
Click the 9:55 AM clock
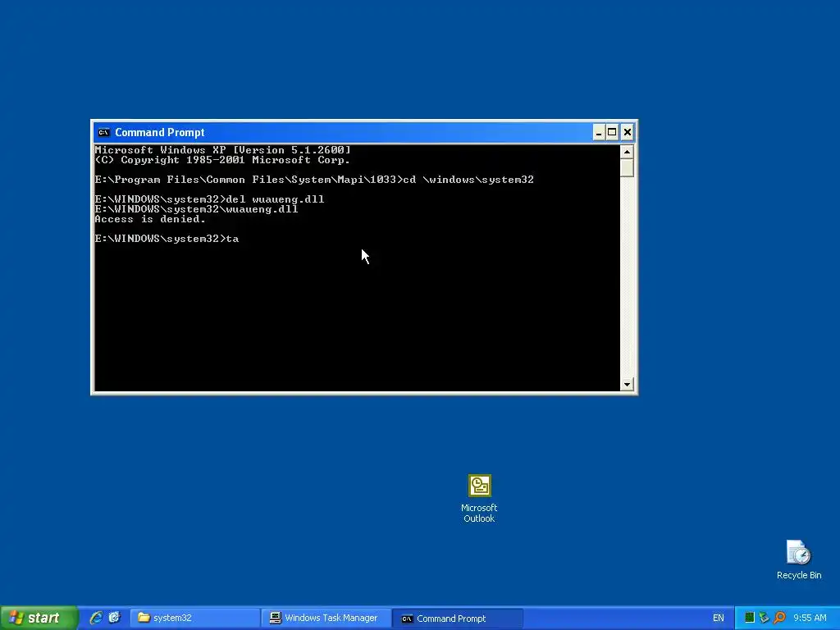(x=810, y=619)
